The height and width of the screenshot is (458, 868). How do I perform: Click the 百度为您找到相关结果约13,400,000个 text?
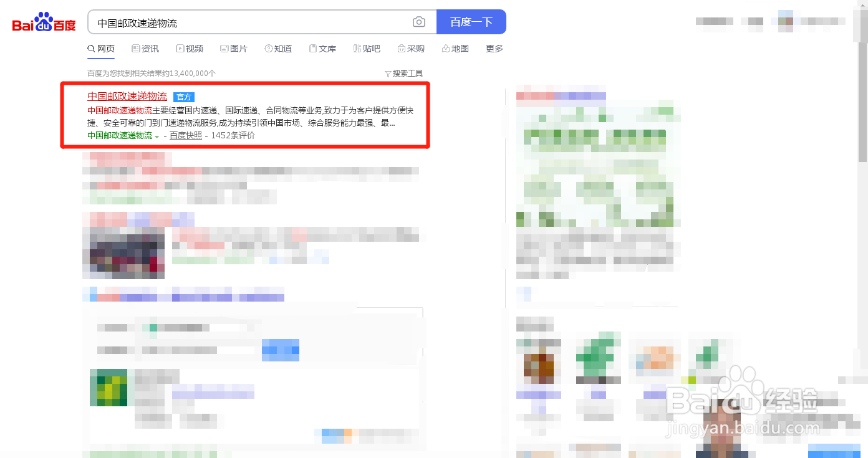[x=152, y=74]
